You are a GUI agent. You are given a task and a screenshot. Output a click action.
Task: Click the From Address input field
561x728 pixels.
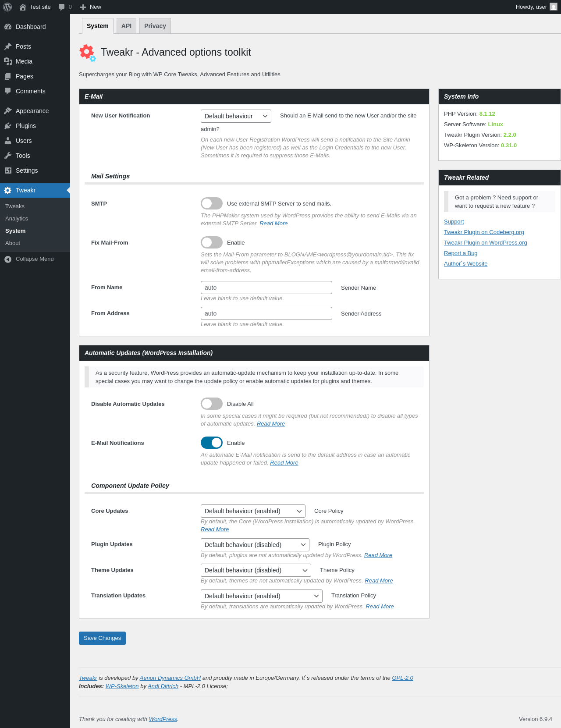click(x=266, y=313)
